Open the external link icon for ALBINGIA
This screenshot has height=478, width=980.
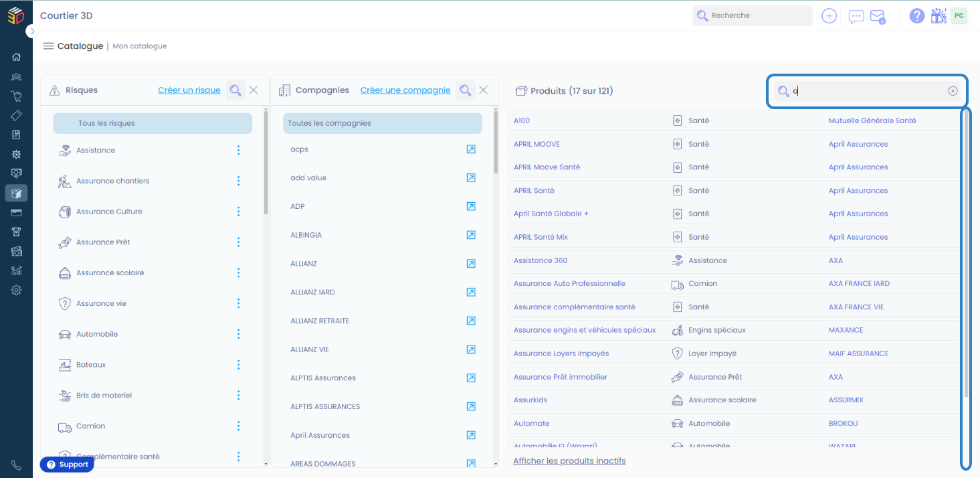[471, 235]
